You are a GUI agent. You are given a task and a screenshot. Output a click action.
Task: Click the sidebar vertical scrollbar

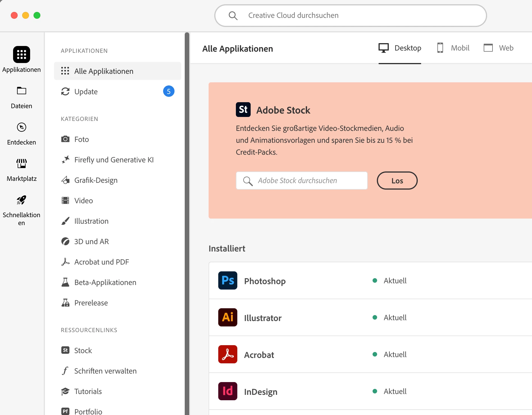click(187, 224)
